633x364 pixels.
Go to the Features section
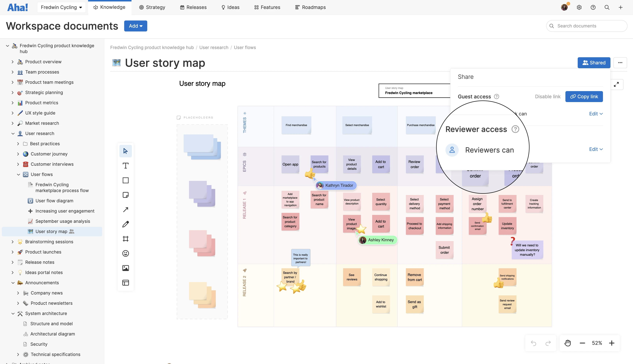267,7
